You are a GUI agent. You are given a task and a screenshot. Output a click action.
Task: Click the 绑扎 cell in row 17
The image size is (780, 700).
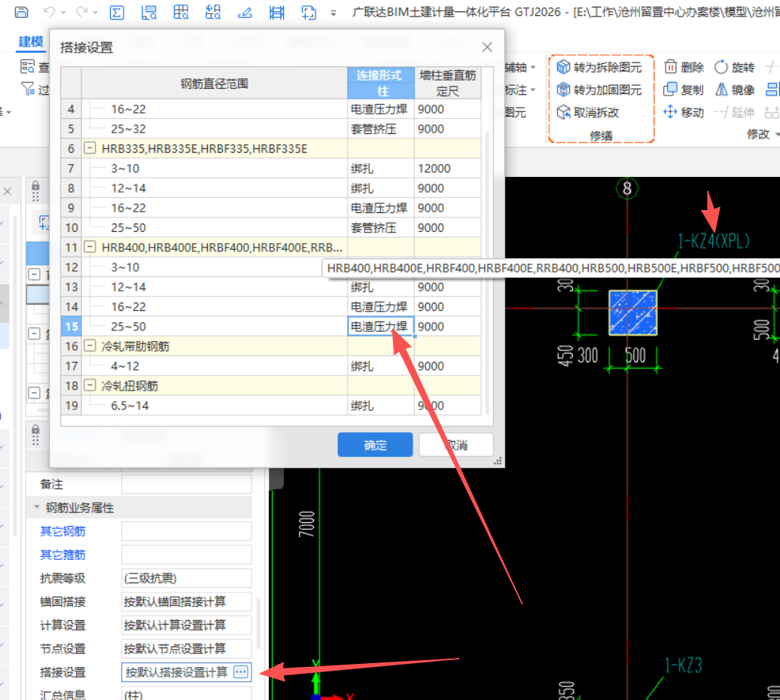(x=381, y=366)
